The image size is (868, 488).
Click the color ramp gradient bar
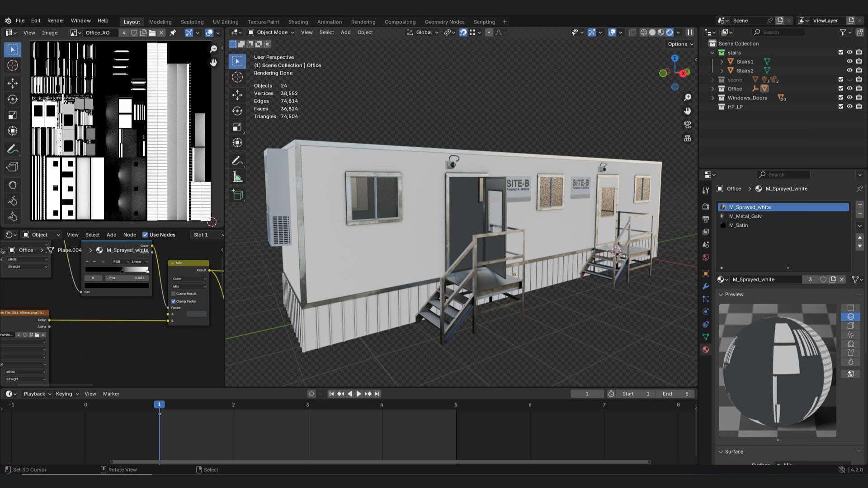tap(117, 270)
